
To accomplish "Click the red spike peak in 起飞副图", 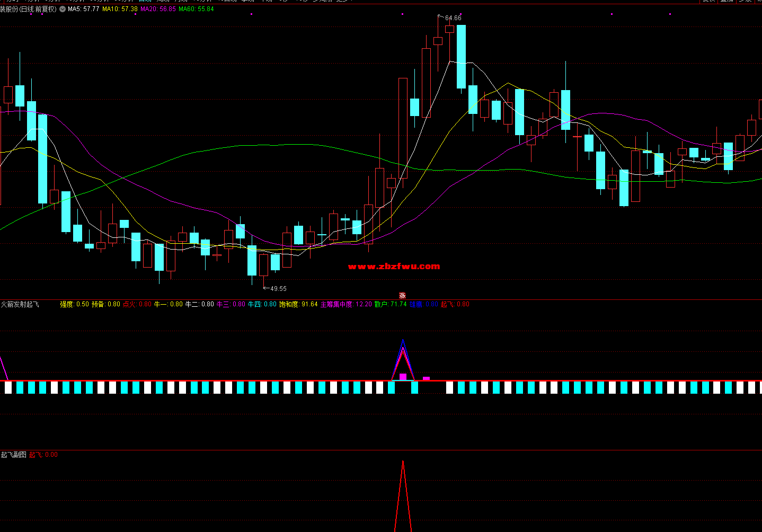I will pyautogui.click(x=403, y=463).
